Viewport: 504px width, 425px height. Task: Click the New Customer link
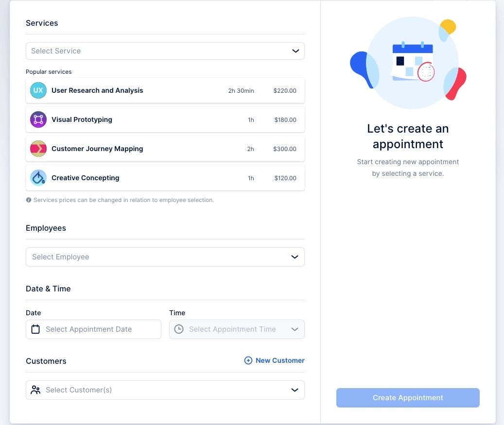pyautogui.click(x=280, y=360)
